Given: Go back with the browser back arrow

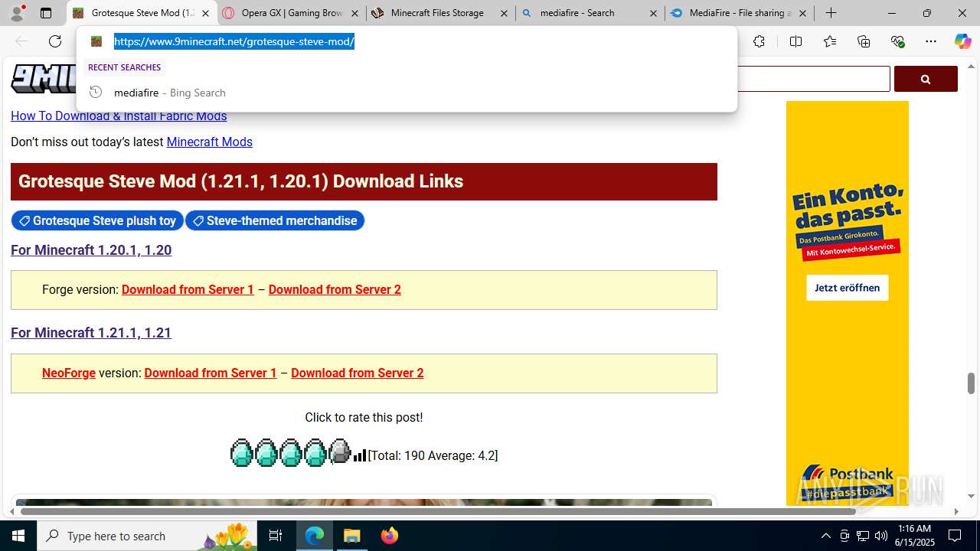Looking at the screenshot, I should tap(21, 41).
